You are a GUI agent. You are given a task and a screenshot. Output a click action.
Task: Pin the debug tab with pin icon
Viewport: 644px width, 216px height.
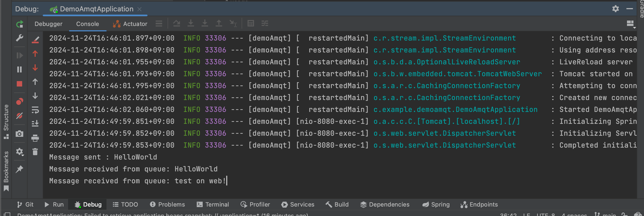pos(19,169)
